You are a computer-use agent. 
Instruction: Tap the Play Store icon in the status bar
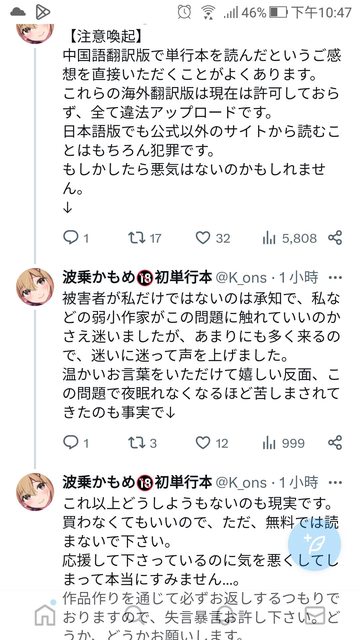[x=42, y=12]
